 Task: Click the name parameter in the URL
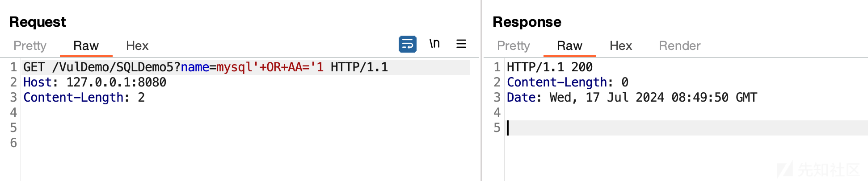pos(195,67)
